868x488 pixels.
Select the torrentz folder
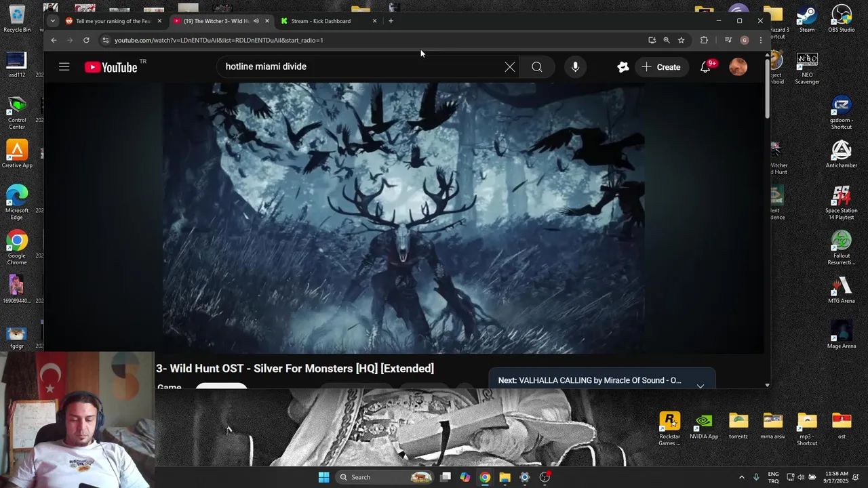point(738,426)
